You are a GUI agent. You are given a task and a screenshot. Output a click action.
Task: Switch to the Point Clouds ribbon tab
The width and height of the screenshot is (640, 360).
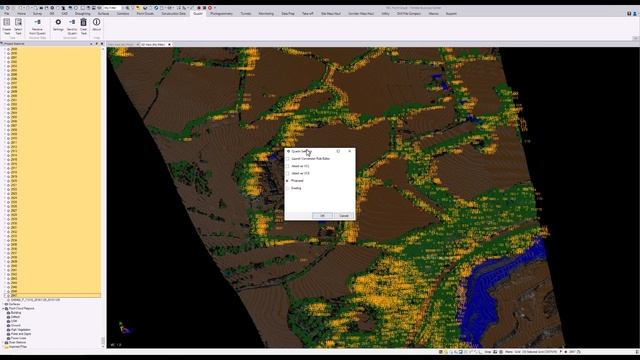click(x=145, y=13)
